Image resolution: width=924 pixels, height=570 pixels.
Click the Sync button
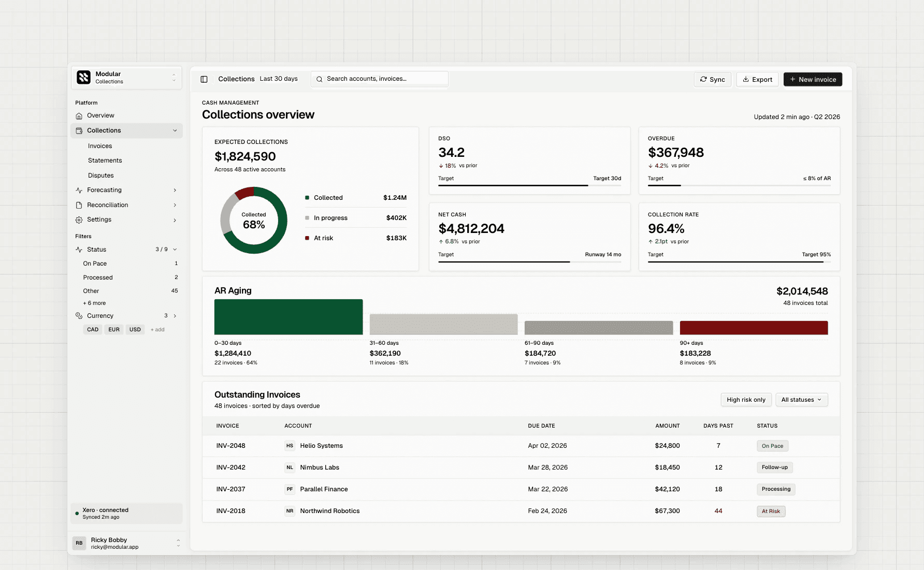[x=713, y=79]
